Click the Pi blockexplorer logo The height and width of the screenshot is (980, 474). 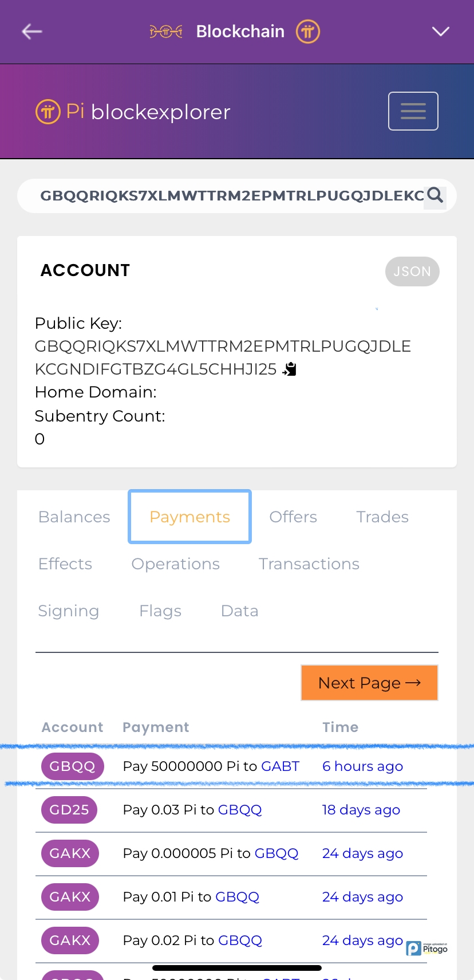(x=133, y=112)
